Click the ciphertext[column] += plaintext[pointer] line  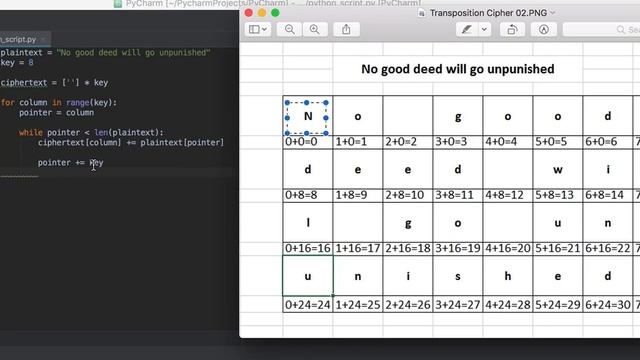pos(131,142)
